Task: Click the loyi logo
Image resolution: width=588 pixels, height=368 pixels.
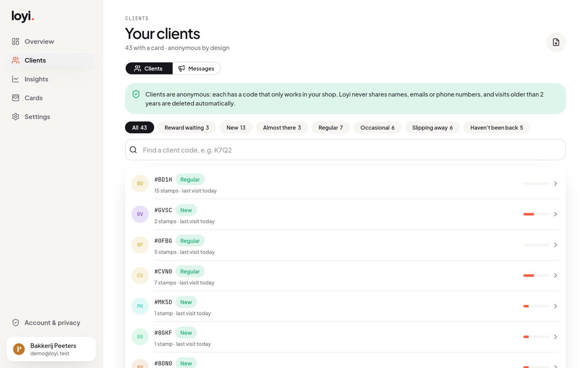Action: click(x=23, y=16)
